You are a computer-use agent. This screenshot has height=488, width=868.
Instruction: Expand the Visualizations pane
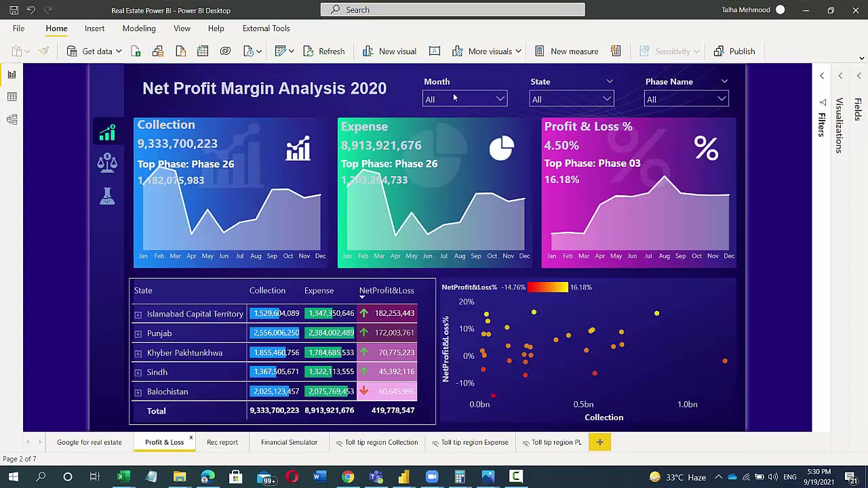840,76
